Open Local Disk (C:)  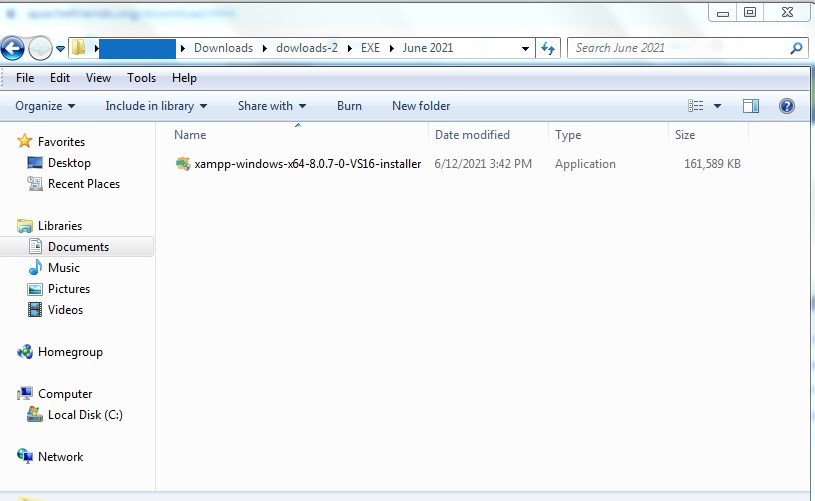tap(85, 415)
